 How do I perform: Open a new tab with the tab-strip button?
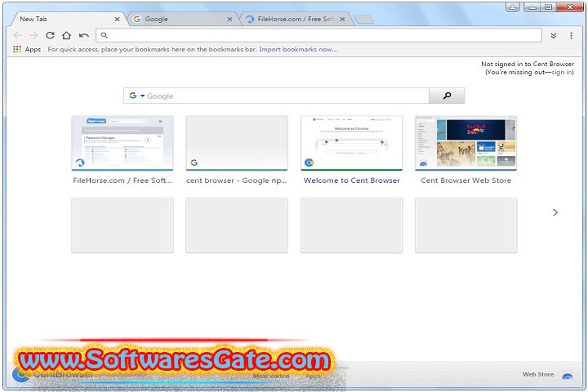click(363, 20)
